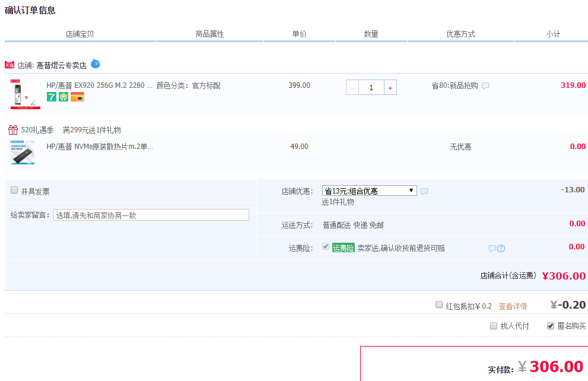Click the 送1件礼物 text under dropdown
588x381 pixels.
[x=338, y=202]
